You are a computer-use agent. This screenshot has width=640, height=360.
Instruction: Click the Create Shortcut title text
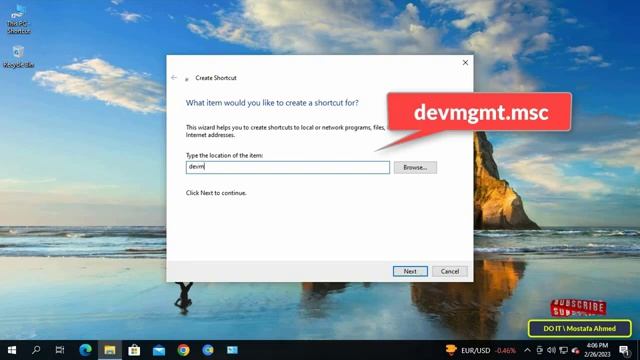coord(216,78)
